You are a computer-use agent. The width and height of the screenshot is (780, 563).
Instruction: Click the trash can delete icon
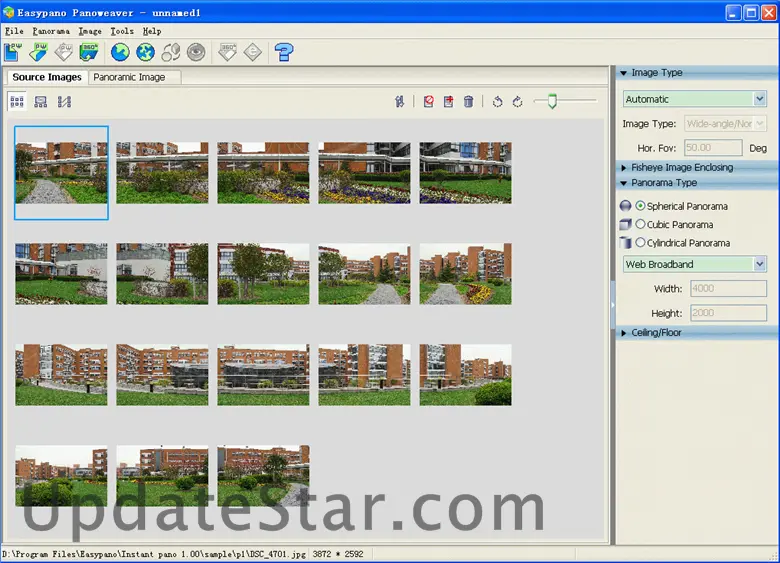coord(468,102)
